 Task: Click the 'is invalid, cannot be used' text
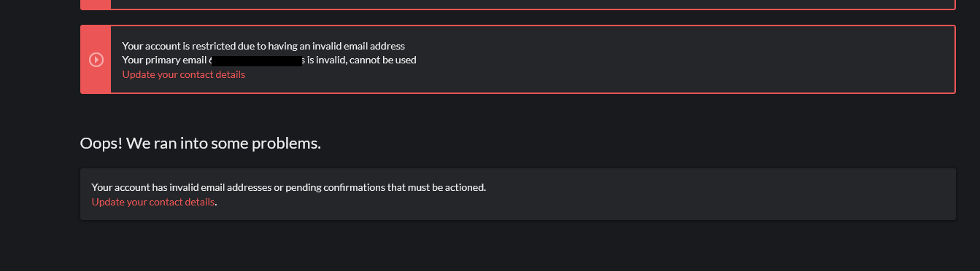pyautogui.click(x=361, y=60)
